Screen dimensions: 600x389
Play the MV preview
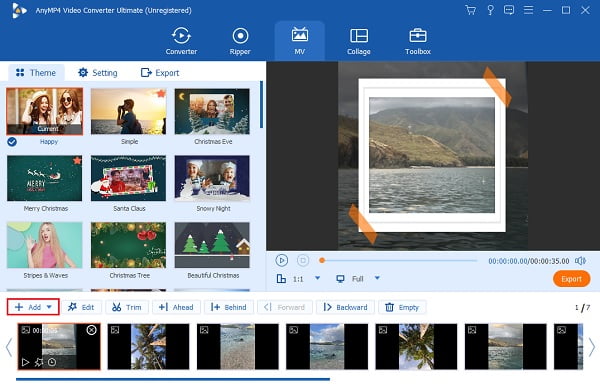[282, 260]
